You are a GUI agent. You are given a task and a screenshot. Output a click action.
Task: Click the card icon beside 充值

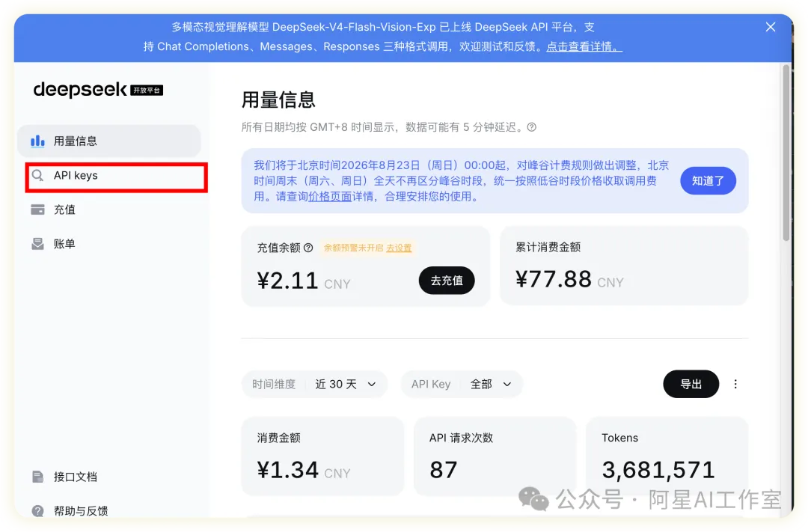pyautogui.click(x=37, y=210)
